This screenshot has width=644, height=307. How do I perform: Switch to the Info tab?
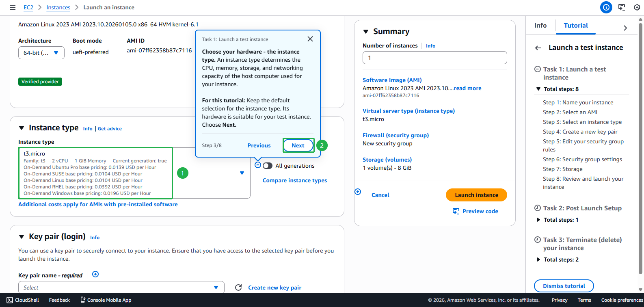pyautogui.click(x=540, y=25)
